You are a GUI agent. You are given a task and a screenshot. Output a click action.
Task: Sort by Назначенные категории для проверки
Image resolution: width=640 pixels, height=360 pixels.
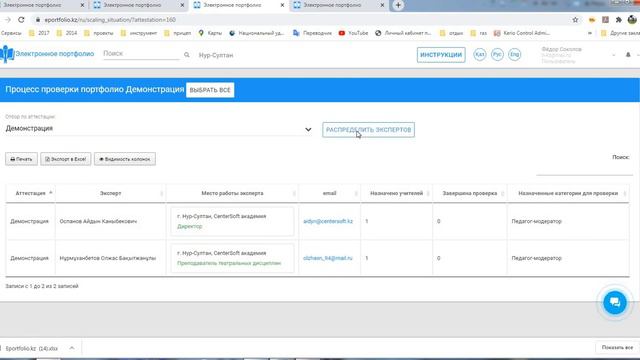(x=568, y=193)
